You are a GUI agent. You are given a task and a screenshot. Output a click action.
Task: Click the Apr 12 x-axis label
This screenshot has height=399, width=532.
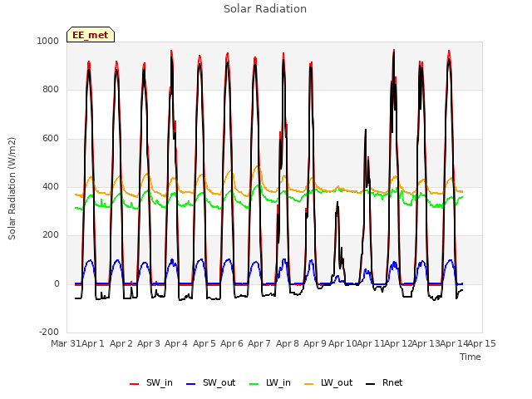[x=398, y=343]
